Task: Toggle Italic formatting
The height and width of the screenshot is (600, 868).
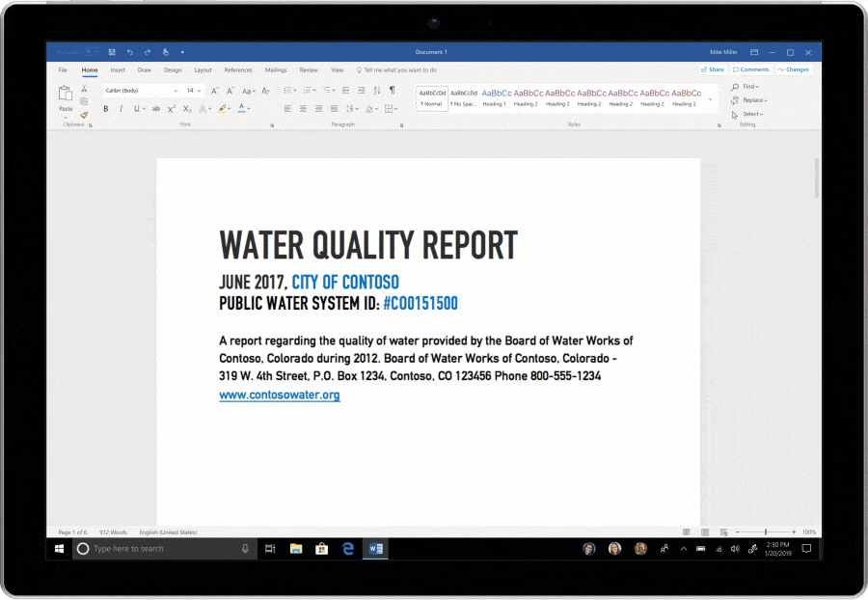Action: tap(121, 109)
